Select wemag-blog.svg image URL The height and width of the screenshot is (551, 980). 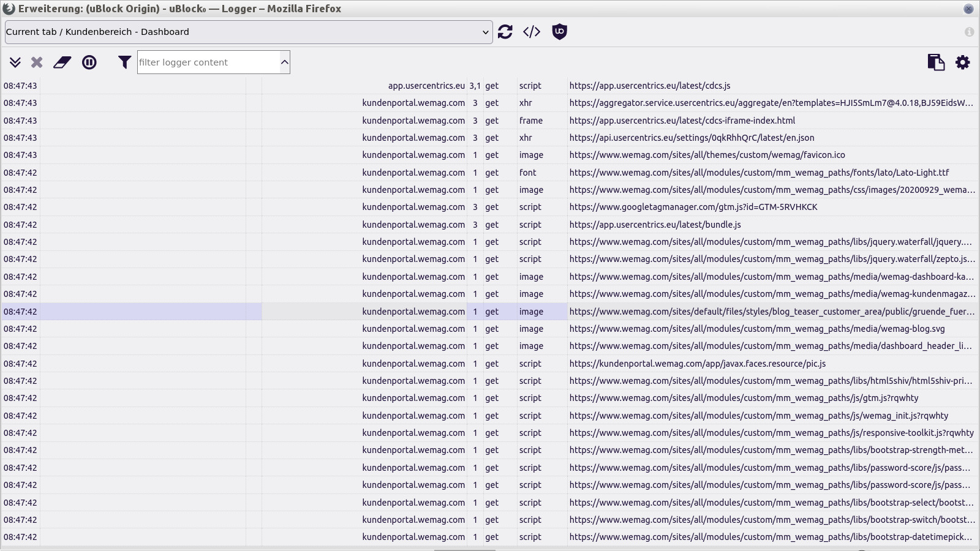click(x=757, y=329)
